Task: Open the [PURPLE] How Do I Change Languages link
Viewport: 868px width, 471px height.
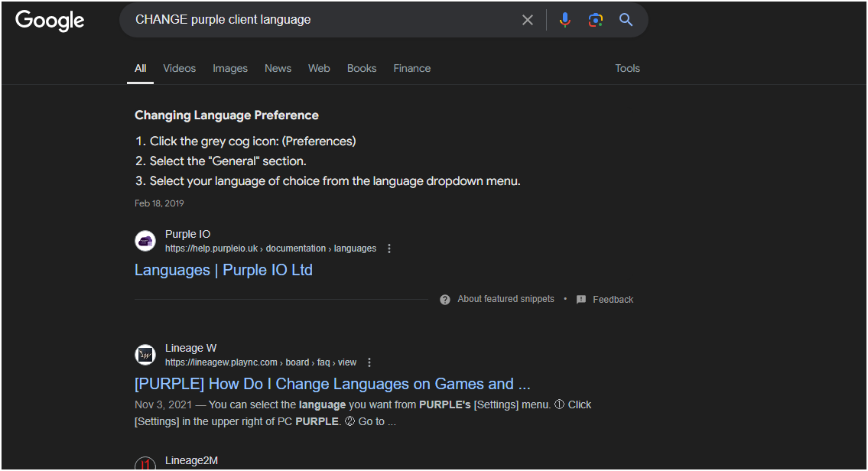Action: [x=332, y=384]
